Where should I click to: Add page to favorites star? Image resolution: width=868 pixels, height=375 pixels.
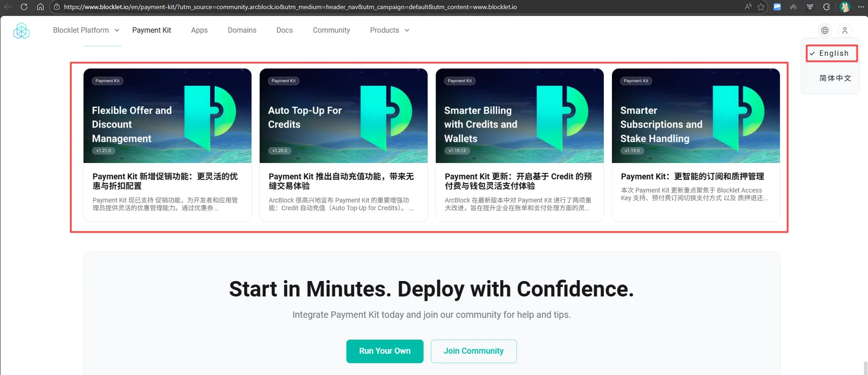click(x=761, y=7)
